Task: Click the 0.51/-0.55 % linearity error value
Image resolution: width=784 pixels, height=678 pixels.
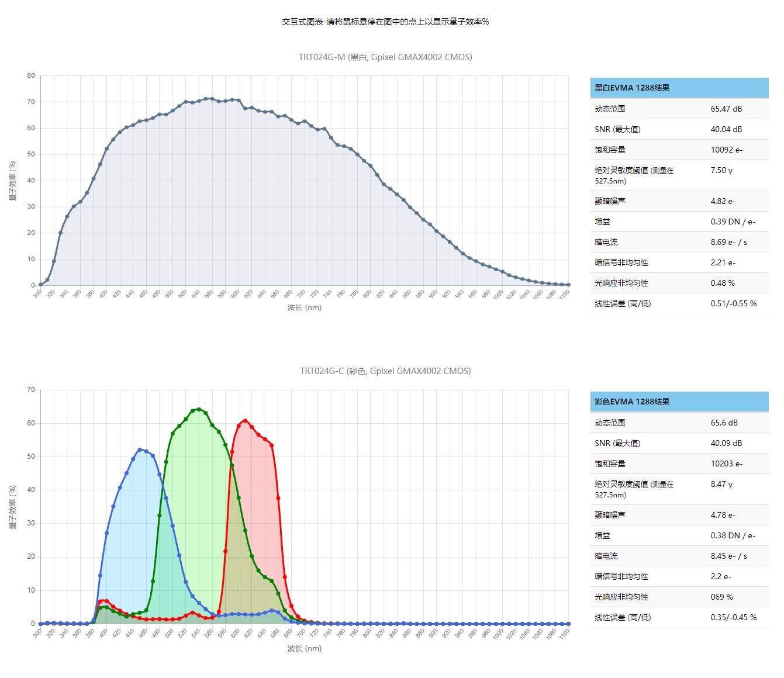Action: pyautogui.click(x=733, y=303)
